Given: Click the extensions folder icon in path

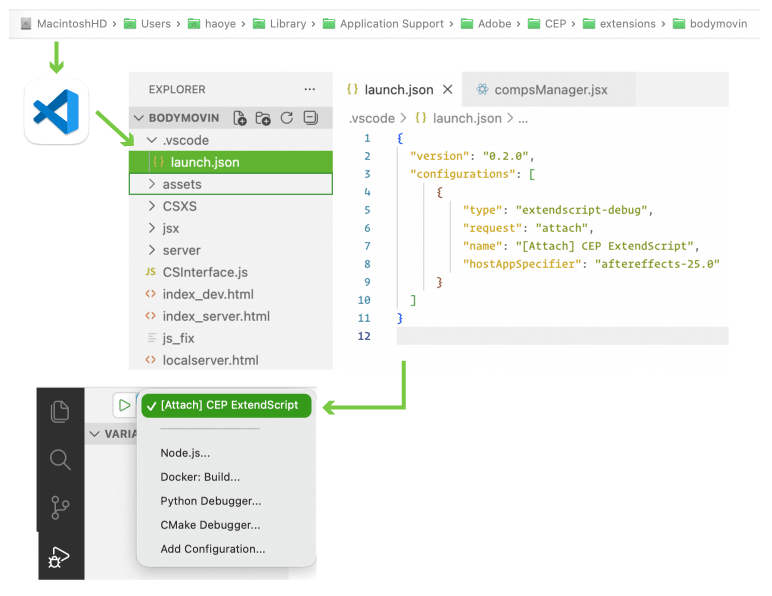Looking at the screenshot, I should (x=588, y=24).
